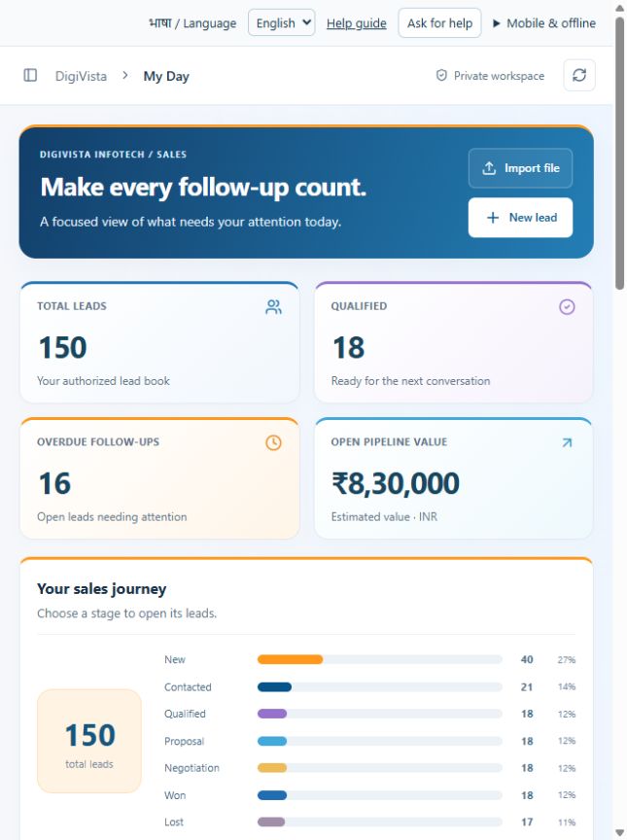Click the Overdue Follow-ups clock icon
The width and height of the screenshot is (627, 840).
[273, 442]
